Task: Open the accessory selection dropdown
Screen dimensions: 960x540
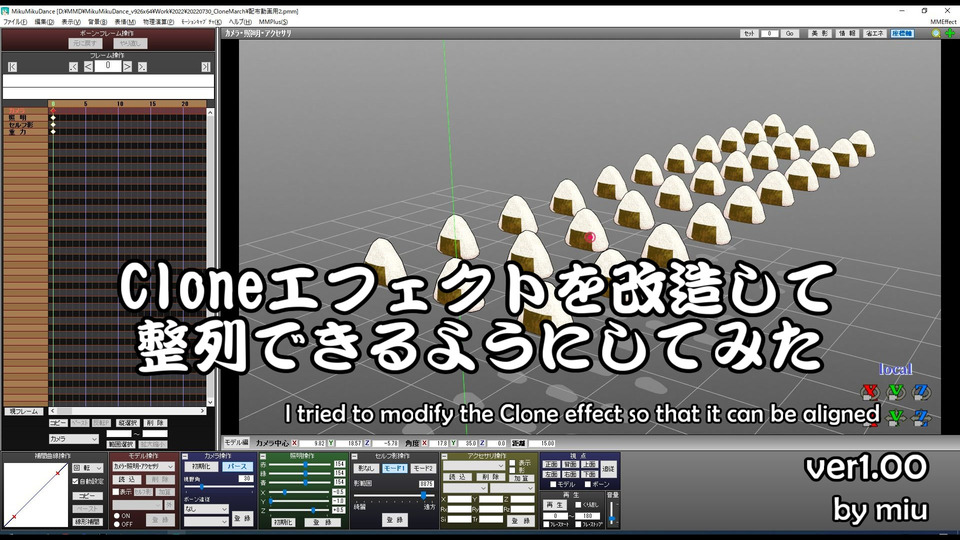Action: 474,466
